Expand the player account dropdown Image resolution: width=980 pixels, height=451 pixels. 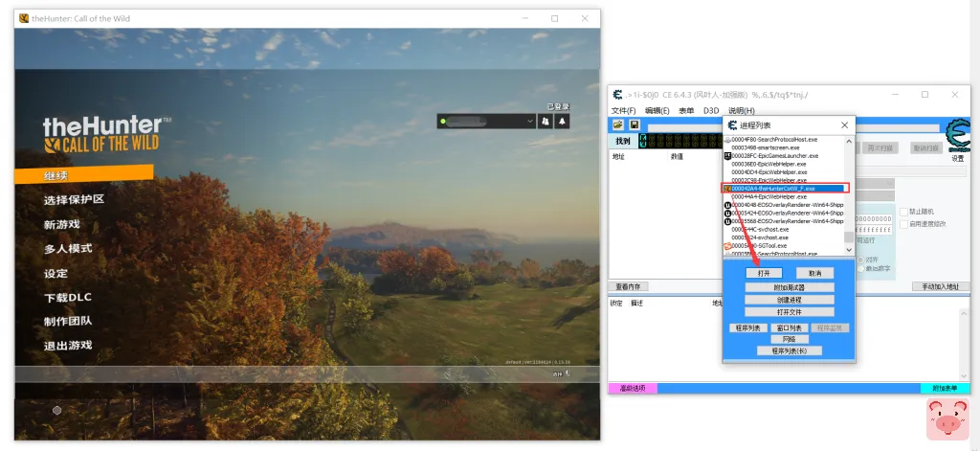coord(530,122)
